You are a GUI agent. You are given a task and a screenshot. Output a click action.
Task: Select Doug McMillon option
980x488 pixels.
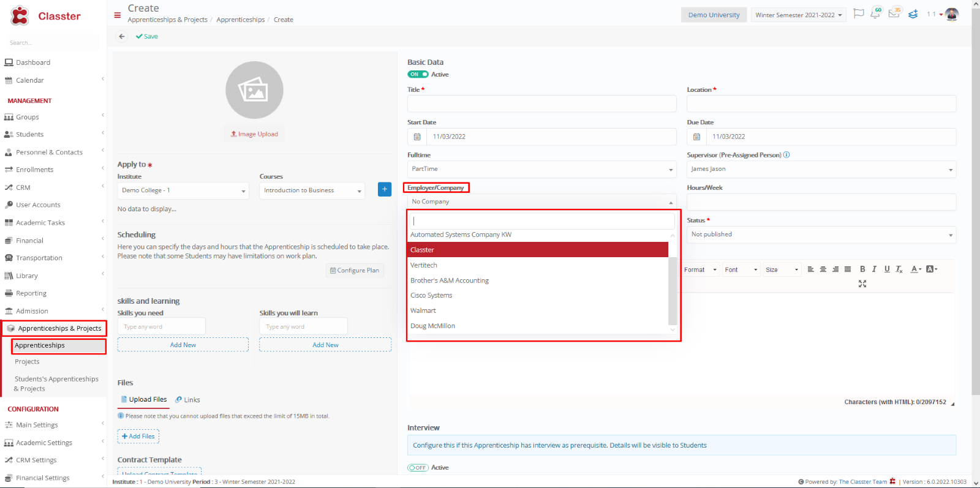(538, 326)
